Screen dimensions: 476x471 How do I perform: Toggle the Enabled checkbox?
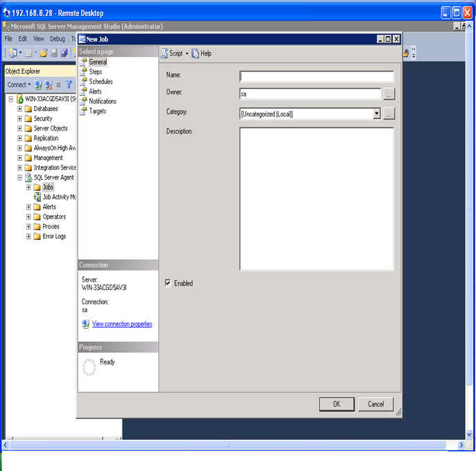(168, 283)
